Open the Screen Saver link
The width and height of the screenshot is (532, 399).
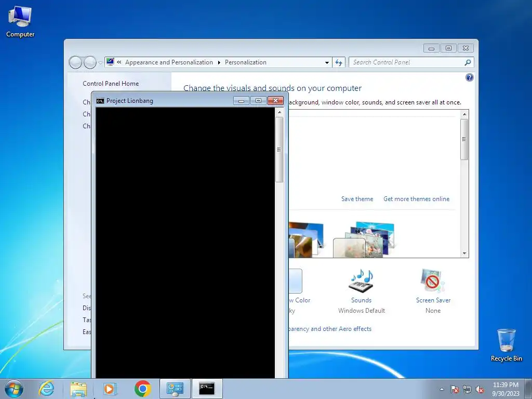pos(433,300)
